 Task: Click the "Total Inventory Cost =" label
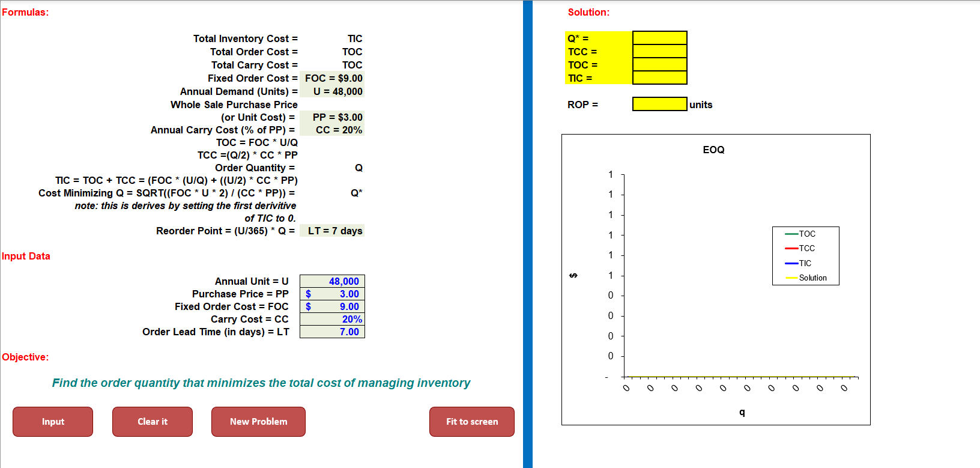(246, 38)
